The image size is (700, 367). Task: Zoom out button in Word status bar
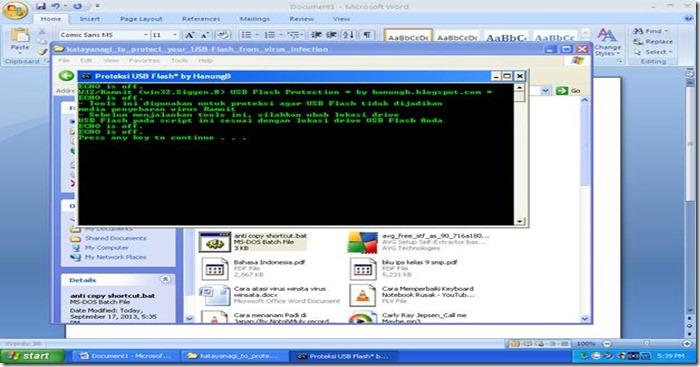pos(607,343)
